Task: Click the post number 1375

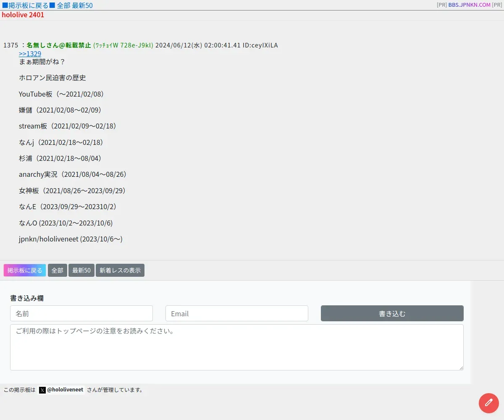Action: coord(11,45)
